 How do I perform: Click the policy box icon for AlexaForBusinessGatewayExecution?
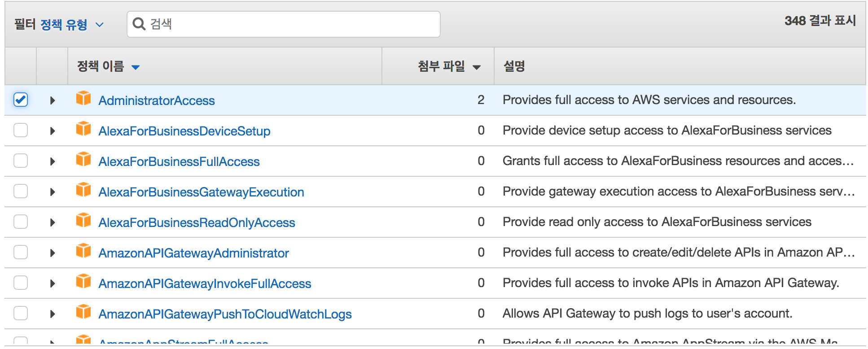coord(83,189)
